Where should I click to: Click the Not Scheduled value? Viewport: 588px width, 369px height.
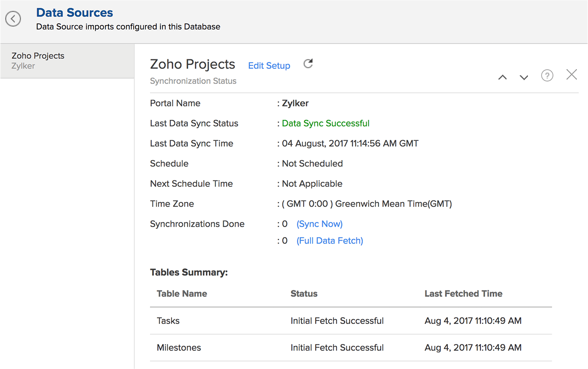point(312,164)
